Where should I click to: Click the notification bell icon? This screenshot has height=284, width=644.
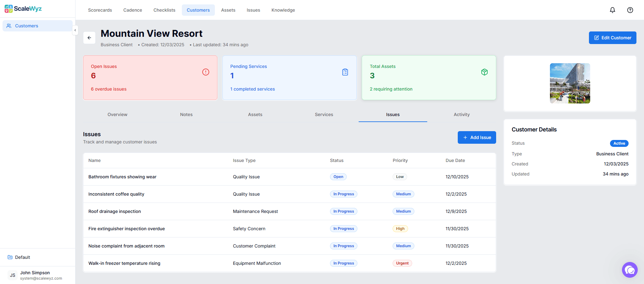tap(612, 10)
